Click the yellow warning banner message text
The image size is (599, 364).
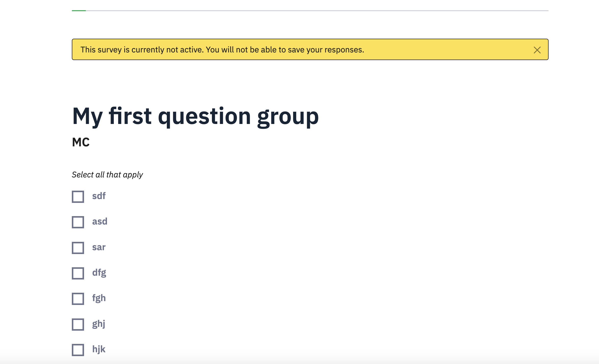pos(222,50)
